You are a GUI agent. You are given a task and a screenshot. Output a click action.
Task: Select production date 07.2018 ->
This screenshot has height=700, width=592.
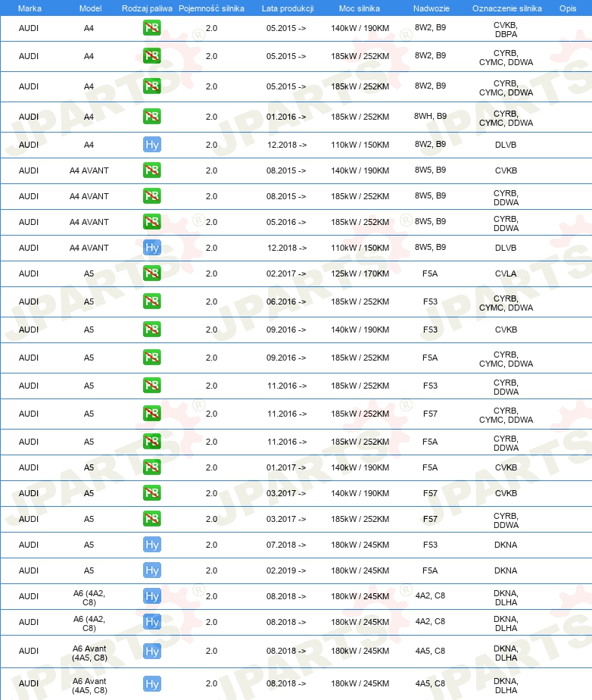tap(286, 545)
